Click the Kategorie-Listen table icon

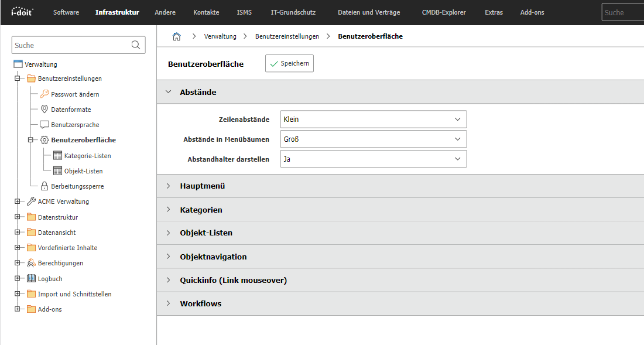point(57,155)
